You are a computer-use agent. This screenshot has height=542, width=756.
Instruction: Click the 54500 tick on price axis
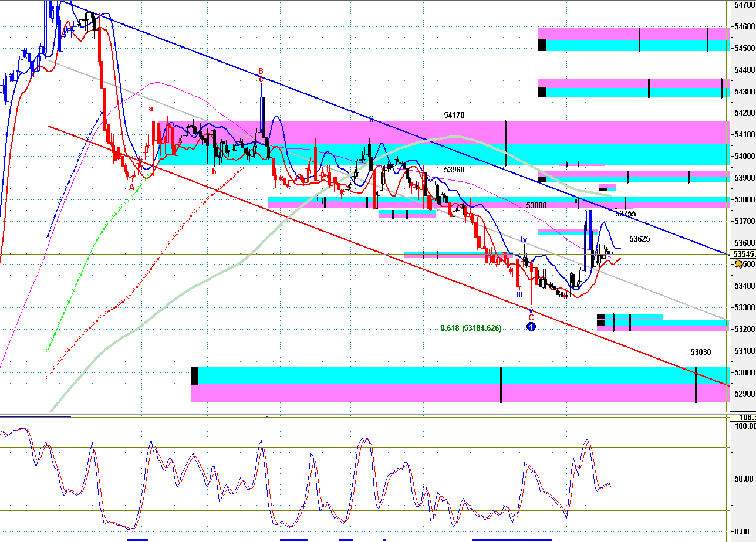(x=744, y=48)
